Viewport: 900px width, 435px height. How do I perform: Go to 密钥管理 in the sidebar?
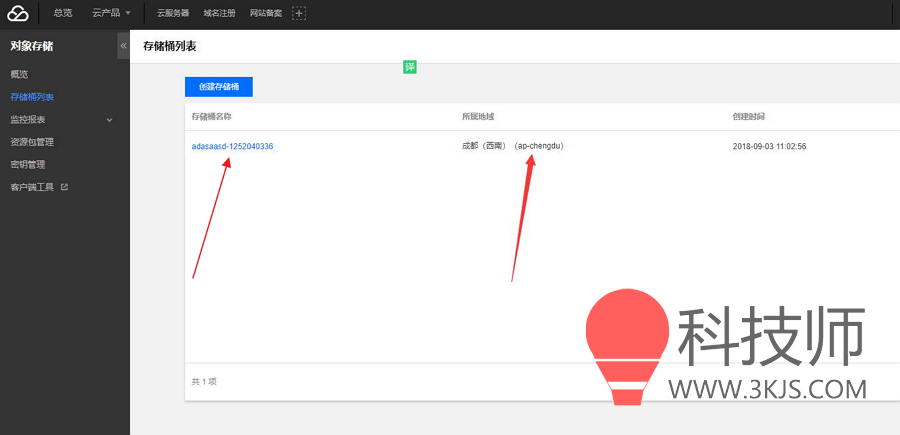(28, 164)
